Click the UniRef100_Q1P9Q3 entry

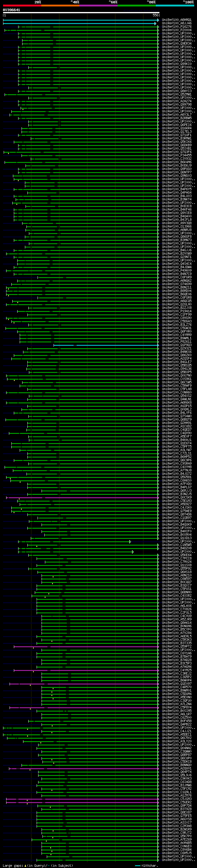[177, 345]
